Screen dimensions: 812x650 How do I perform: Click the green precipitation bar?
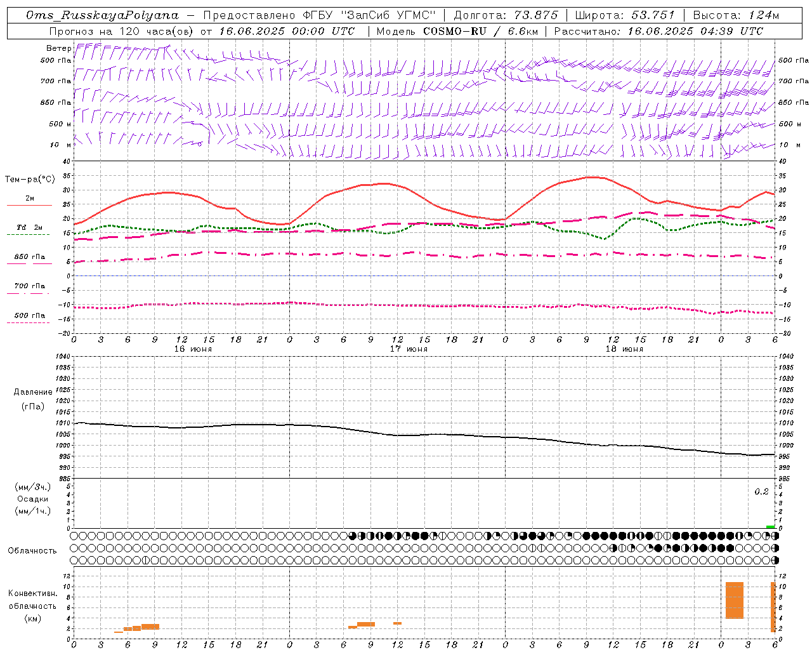click(770, 527)
